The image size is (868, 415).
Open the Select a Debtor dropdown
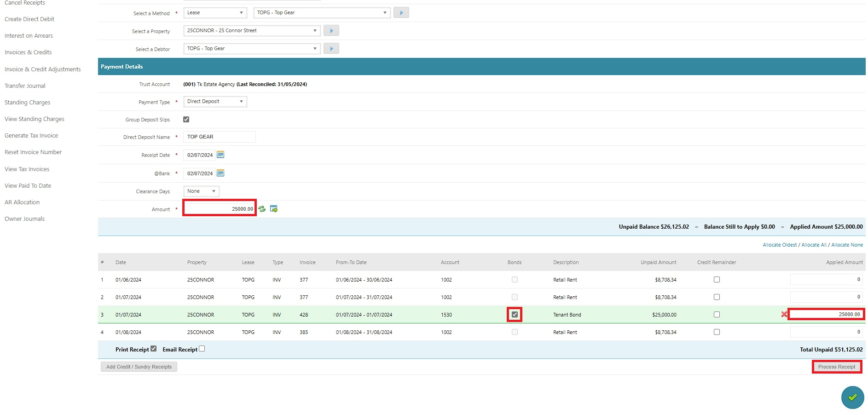click(x=252, y=49)
